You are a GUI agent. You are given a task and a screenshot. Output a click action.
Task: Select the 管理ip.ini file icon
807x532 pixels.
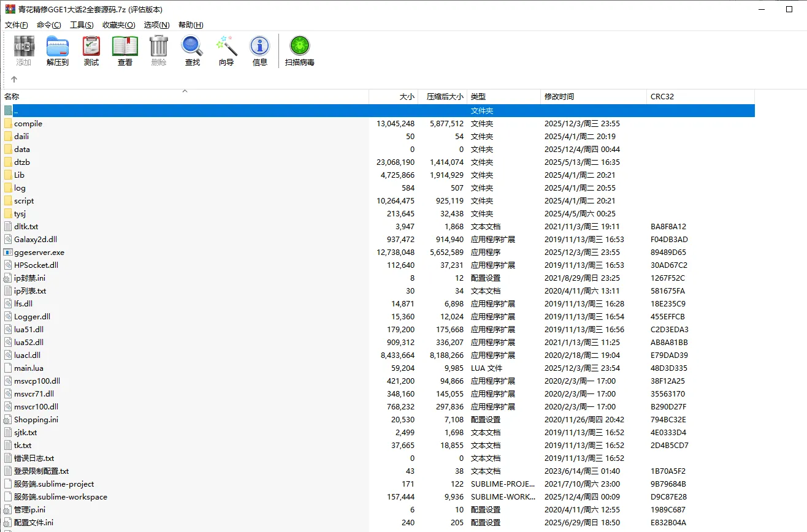point(8,509)
